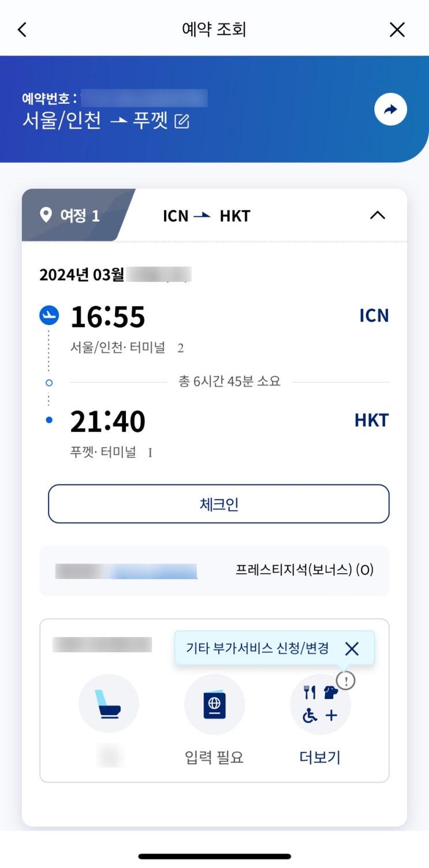
Task: Tap the home indicator bar
Action: click(214, 856)
